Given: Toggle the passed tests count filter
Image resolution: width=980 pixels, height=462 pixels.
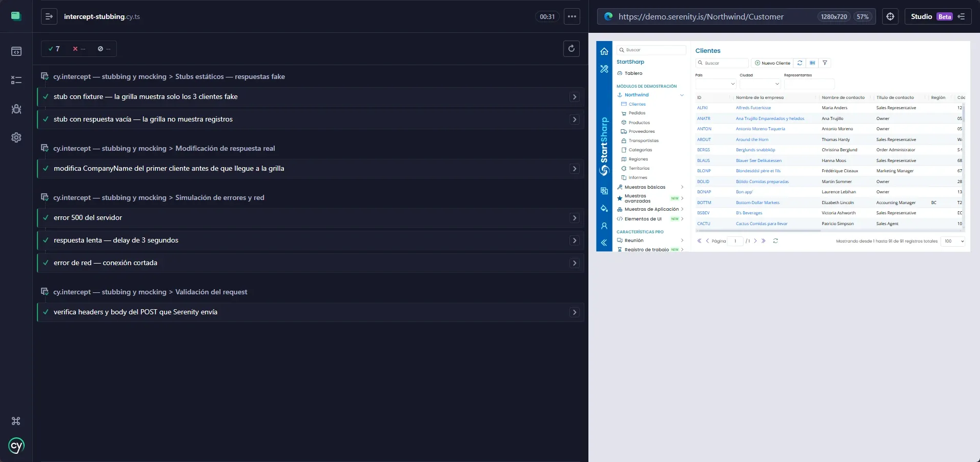Looking at the screenshot, I should pyautogui.click(x=54, y=49).
